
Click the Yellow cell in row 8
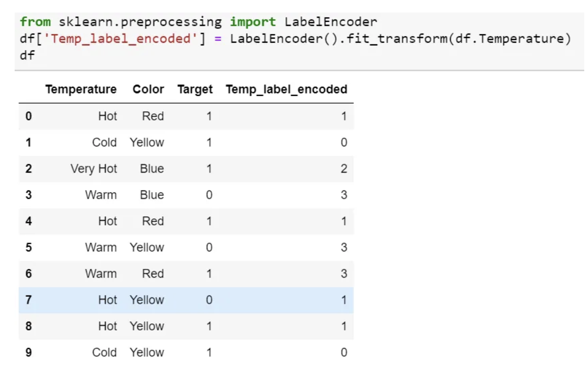[x=147, y=326]
